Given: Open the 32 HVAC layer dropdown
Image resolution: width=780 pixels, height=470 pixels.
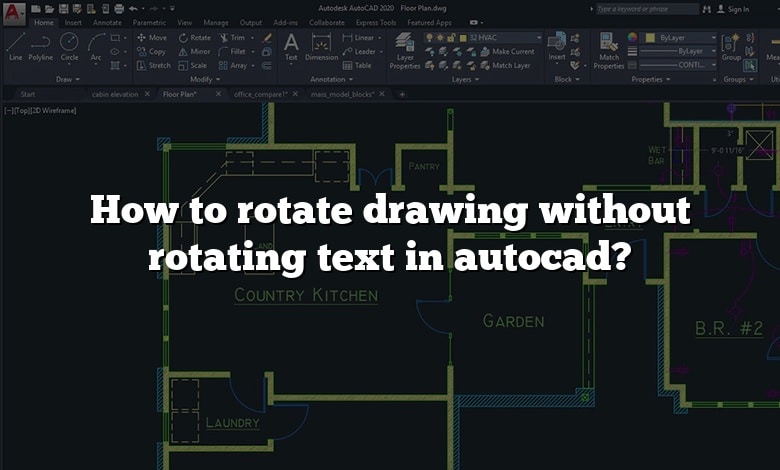Looking at the screenshot, I should [483, 38].
